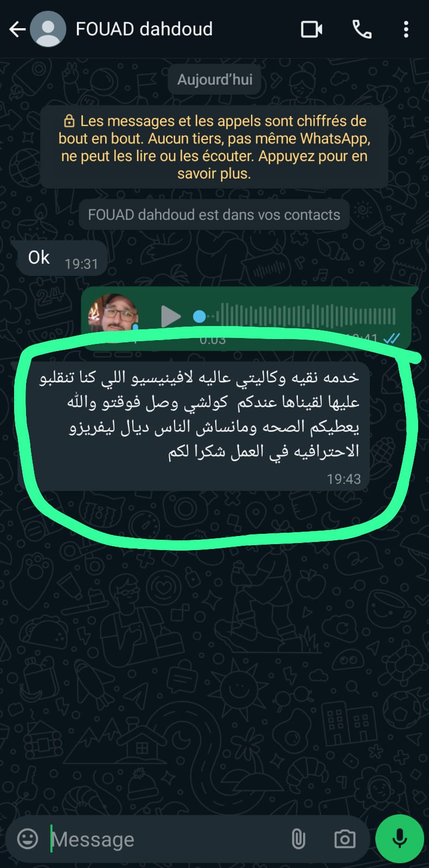Image resolution: width=429 pixels, height=868 pixels.
Task: Tap the back arrow to leave the chat
Action: [17, 29]
